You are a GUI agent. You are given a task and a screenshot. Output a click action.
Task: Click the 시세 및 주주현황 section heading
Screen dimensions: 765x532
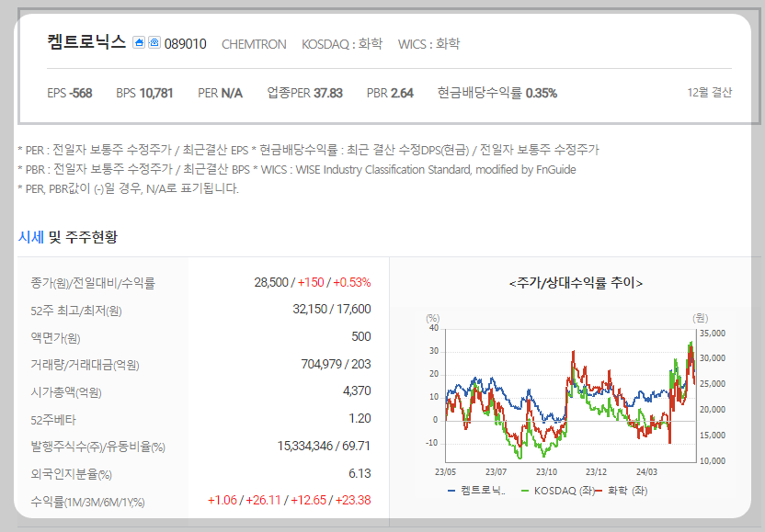point(68,237)
